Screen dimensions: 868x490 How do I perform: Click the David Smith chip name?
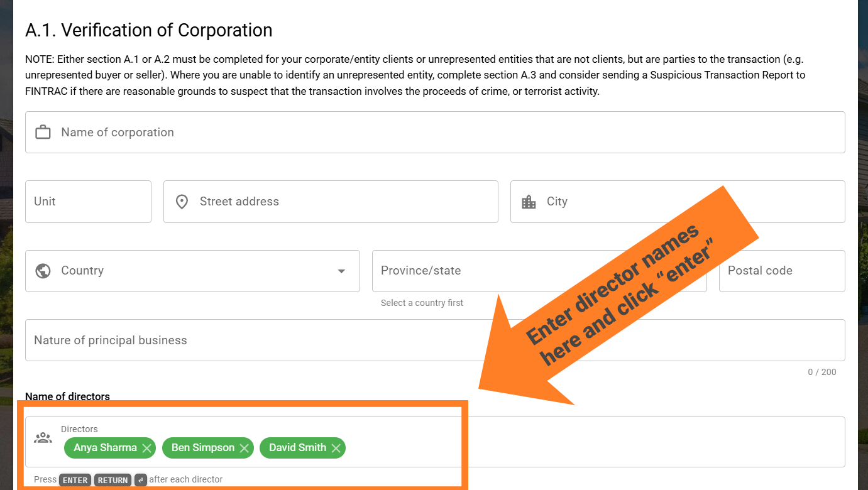(297, 448)
